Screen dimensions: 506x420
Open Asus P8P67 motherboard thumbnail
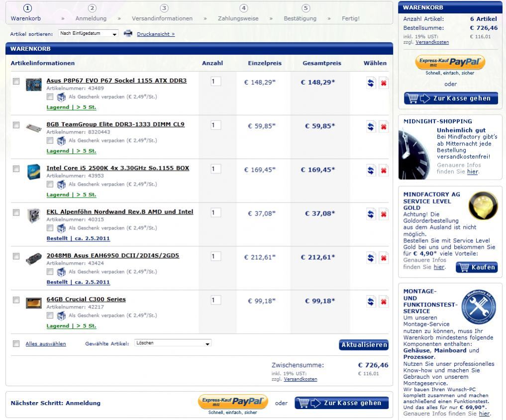click(33, 84)
